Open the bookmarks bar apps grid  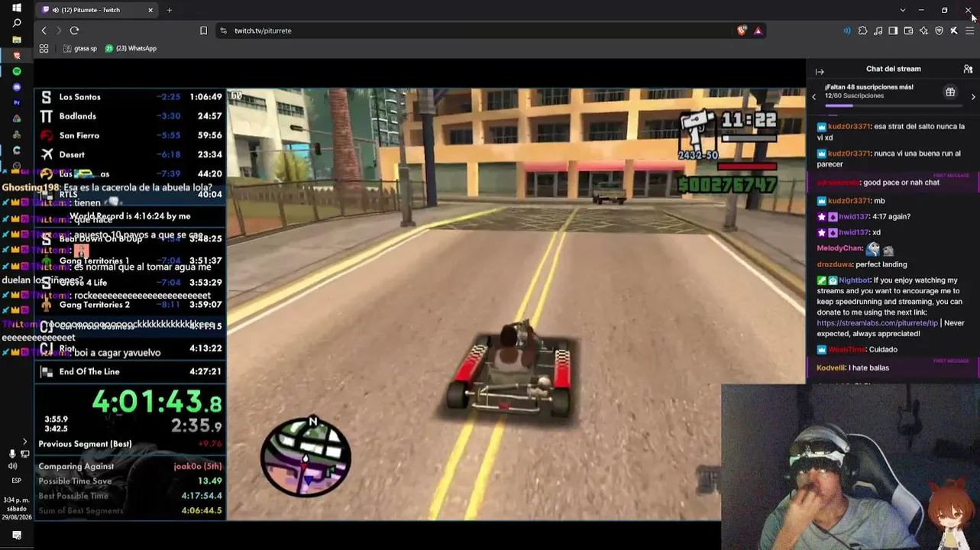[44, 48]
